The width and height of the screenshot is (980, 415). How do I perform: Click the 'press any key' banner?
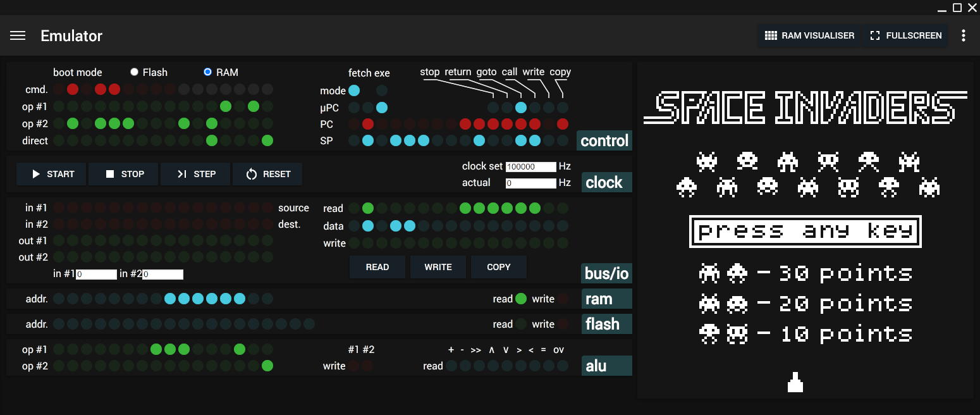click(x=805, y=231)
